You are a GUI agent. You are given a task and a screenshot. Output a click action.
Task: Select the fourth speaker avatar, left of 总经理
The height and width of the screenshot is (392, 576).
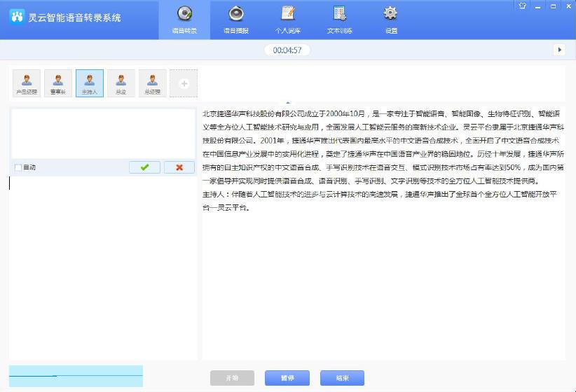click(121, 83)
